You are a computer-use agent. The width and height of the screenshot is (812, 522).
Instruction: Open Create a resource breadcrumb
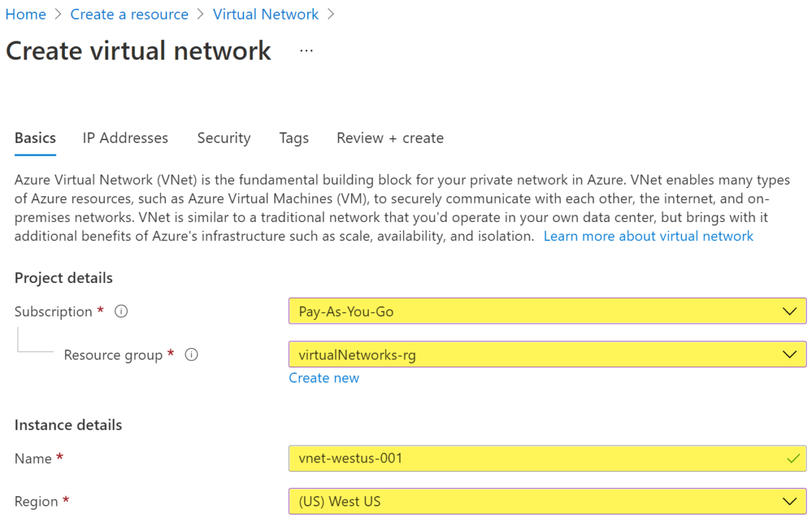129,14
